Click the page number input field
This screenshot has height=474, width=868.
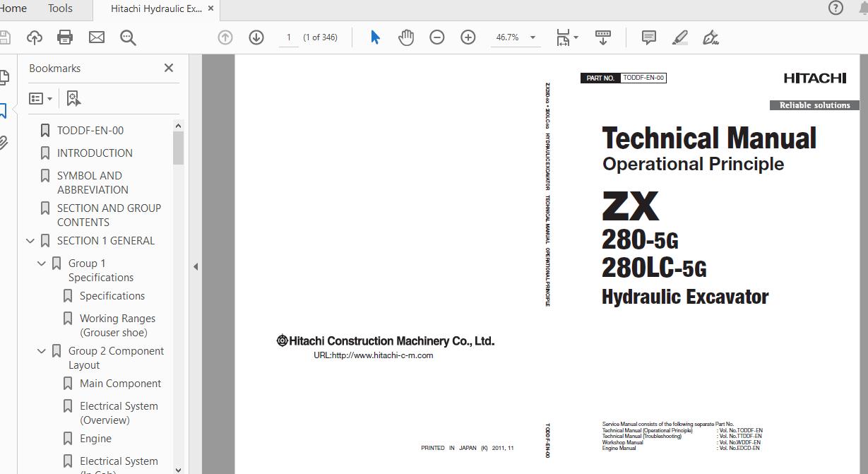pyautogui.click(x=288, y=37)
